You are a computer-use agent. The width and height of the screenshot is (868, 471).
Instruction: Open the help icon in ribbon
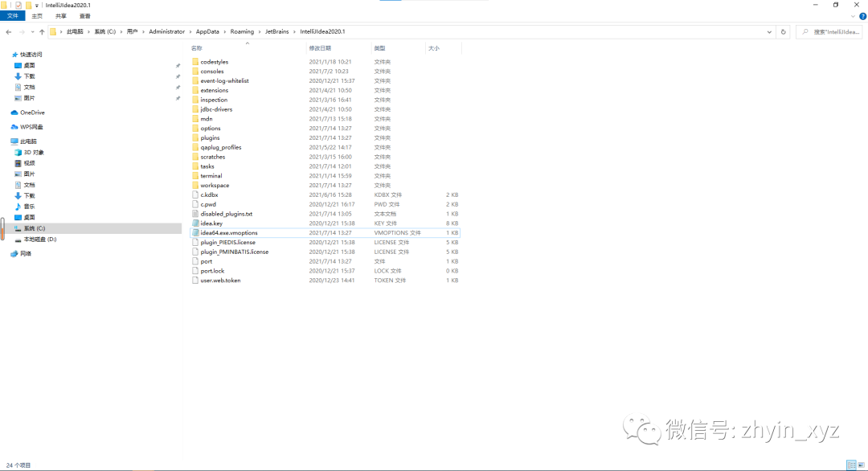(862, 16)
